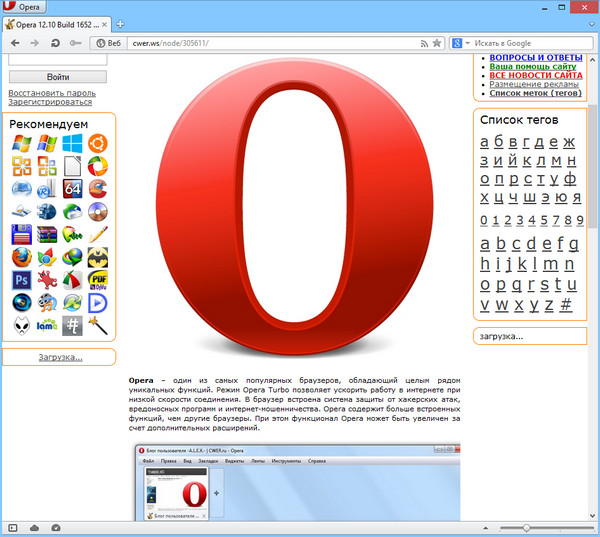Image resolution: width=600 pixels, height=537 pixels.
Task: Click the RSS feed icon in address bar
Action: pos(424,43)
